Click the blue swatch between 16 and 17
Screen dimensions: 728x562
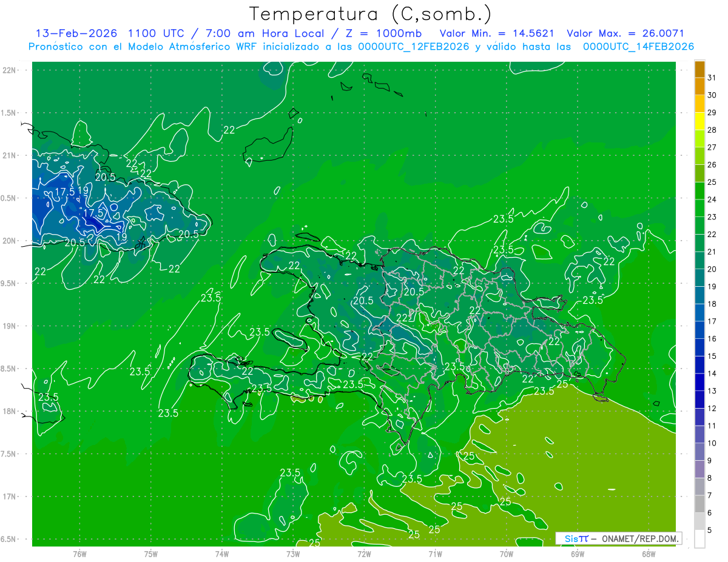(699, 330)
